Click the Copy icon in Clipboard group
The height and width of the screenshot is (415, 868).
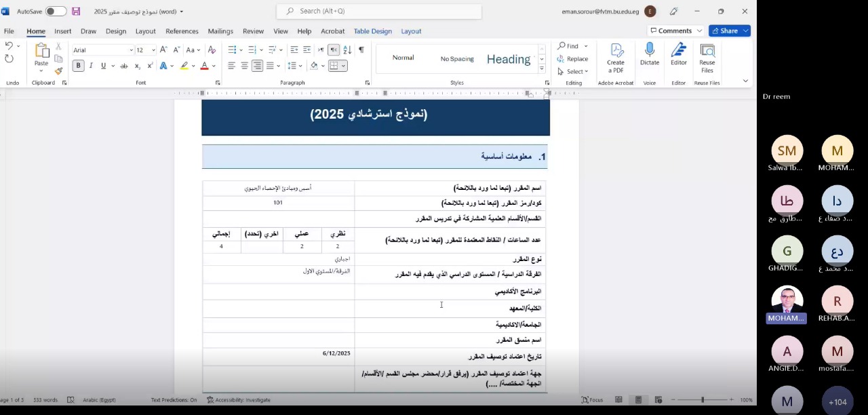click(x=58, y=58)
